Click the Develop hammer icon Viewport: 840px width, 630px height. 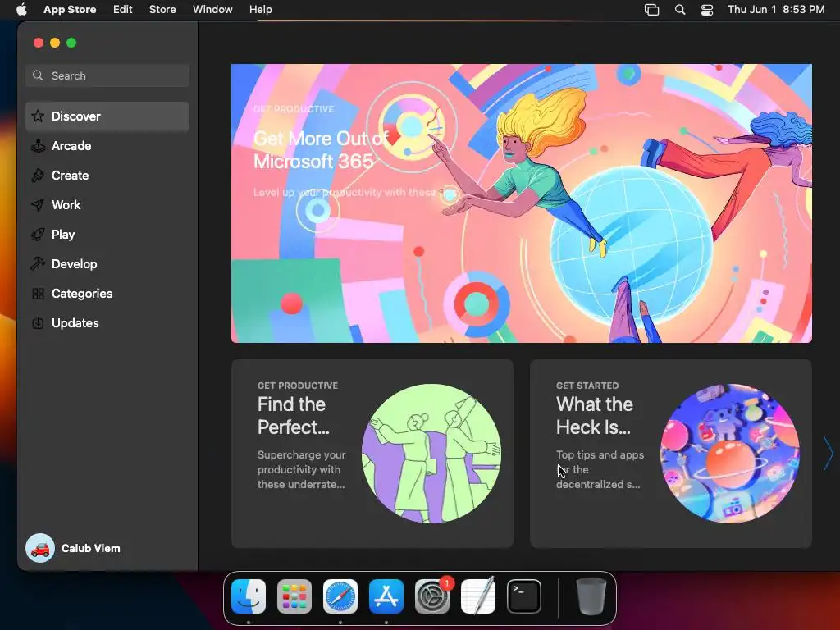(x=38, y=263)
